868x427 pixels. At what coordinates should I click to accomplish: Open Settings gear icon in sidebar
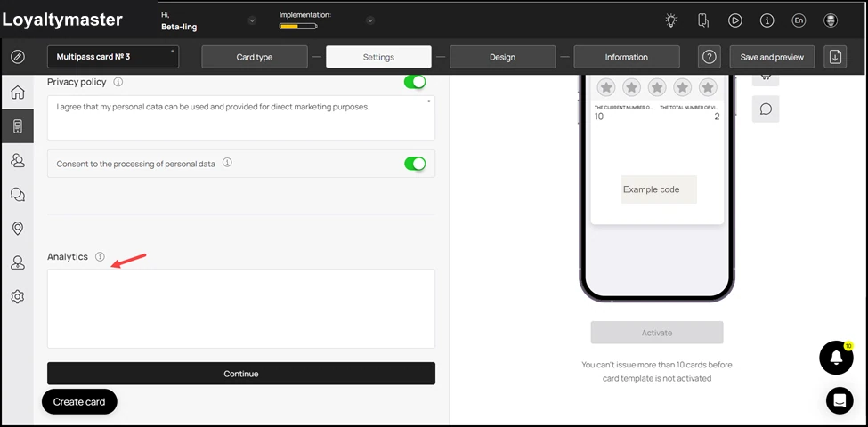[18, 297]
